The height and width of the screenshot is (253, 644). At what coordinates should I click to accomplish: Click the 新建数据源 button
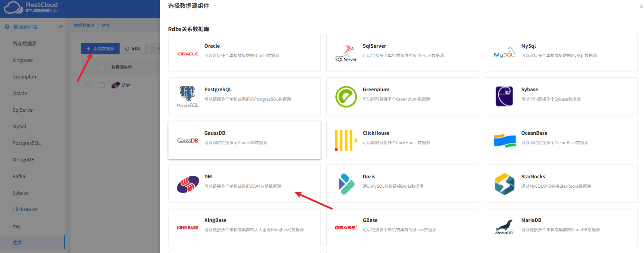[x=100, y=48]
